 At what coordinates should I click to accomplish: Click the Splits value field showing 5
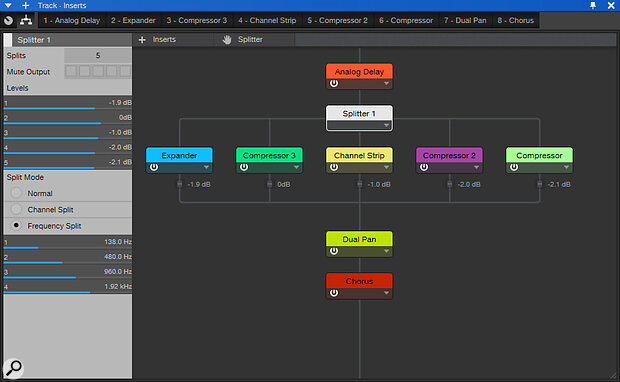click(x=98, y=55)
